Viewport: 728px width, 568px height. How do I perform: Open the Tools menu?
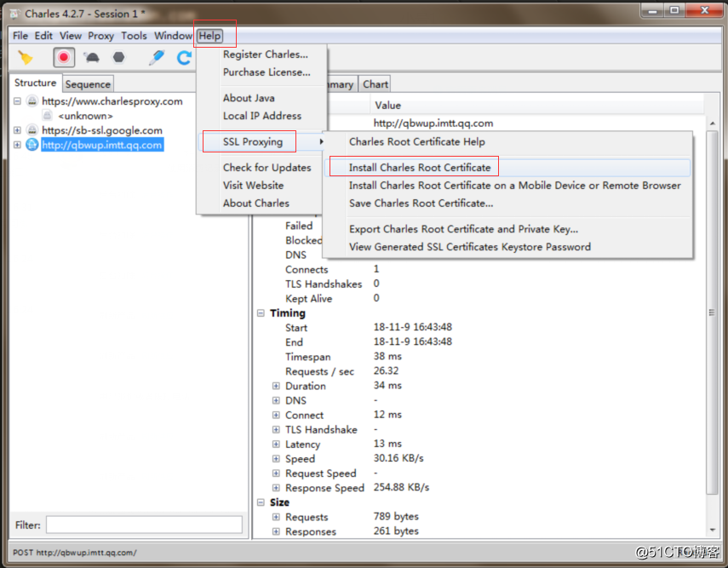click(134, 36)
